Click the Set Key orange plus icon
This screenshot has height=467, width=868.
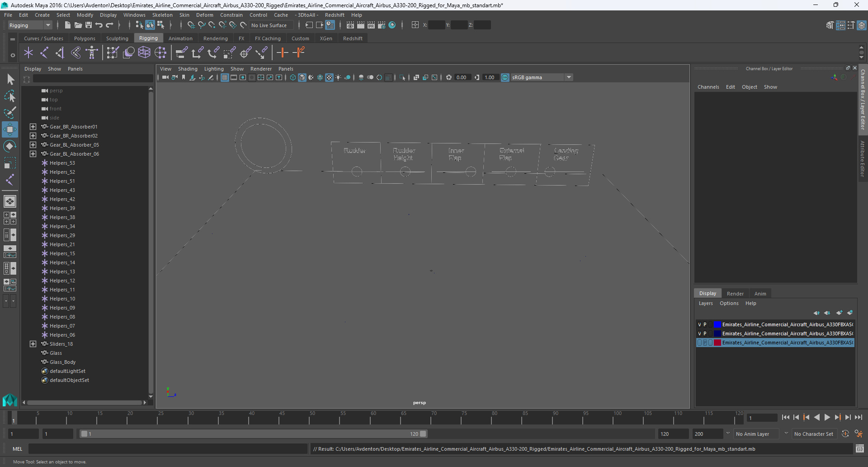[283, 53]
